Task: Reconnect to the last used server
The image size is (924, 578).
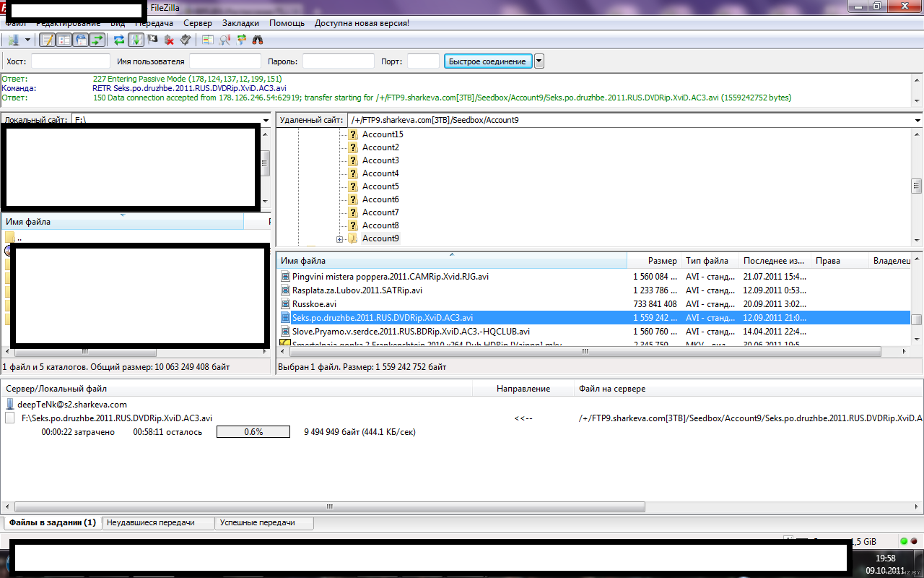Action: tap(186, 40)
